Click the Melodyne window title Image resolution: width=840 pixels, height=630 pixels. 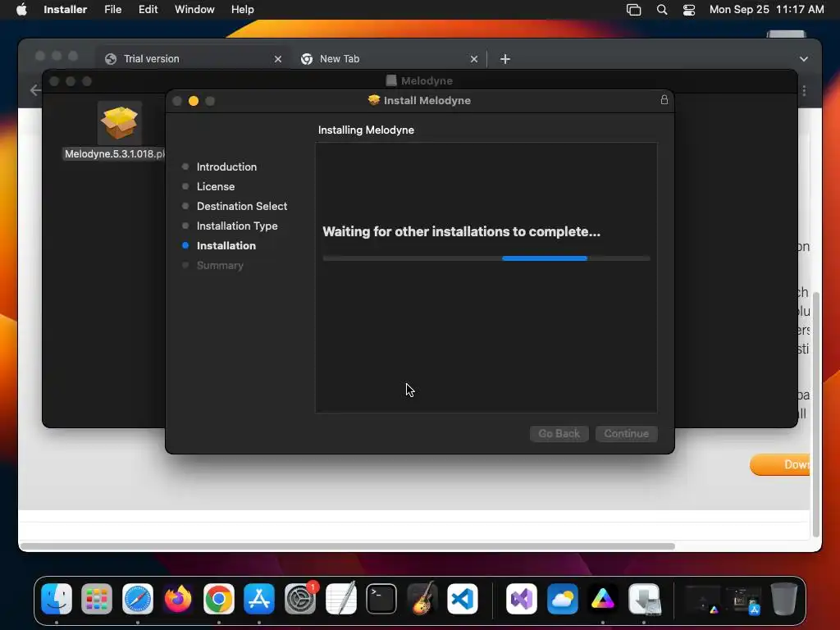pos(427,81)
